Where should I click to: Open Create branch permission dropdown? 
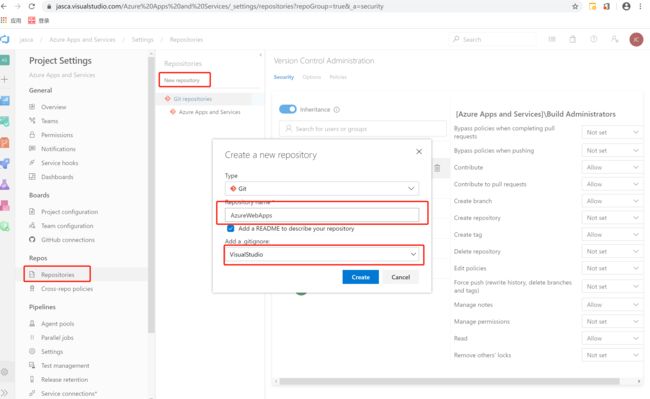[612, 201]
